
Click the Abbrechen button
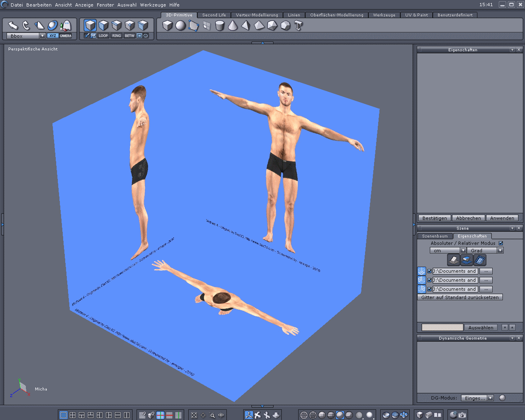(468, 218)
